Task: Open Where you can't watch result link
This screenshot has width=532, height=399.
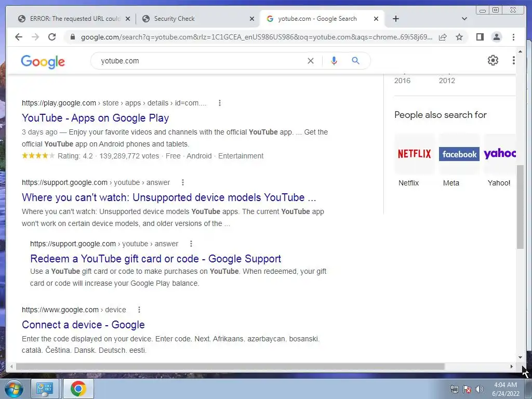Action: [169, 197]
